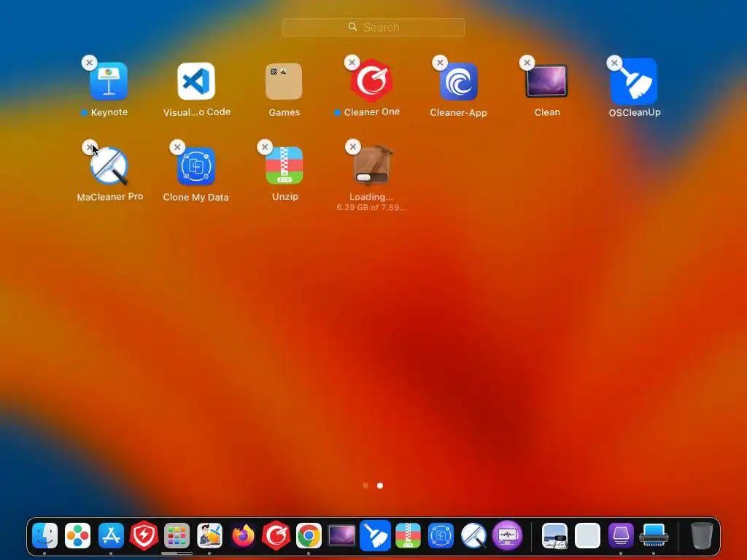Open the purple activity monitor app in Dock
Image resolution: width=747 pixels, height=560 pixels.
tap(508, 536)
